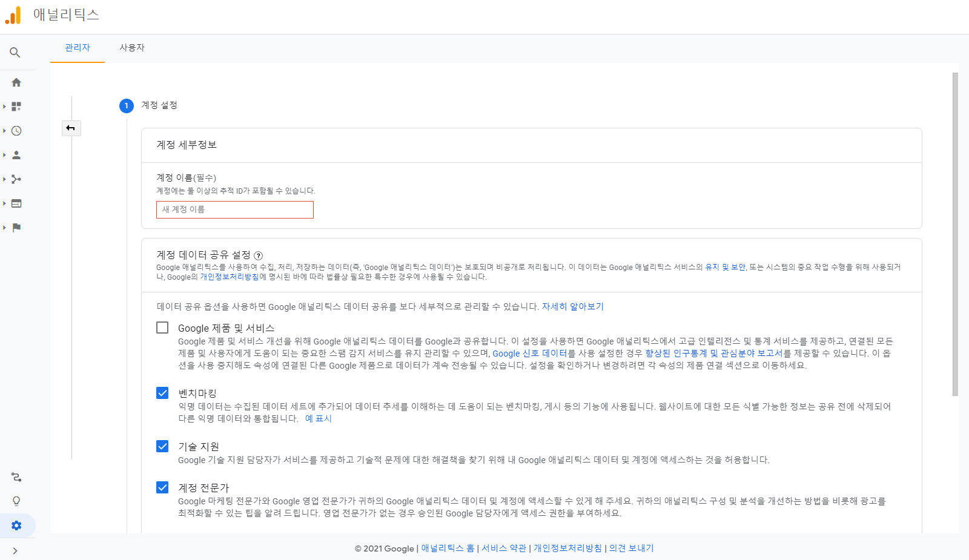Open the Customization dashboard icon
Image resolution: width=969 pixels, height=560 pixels.
(x=16, y=107)
